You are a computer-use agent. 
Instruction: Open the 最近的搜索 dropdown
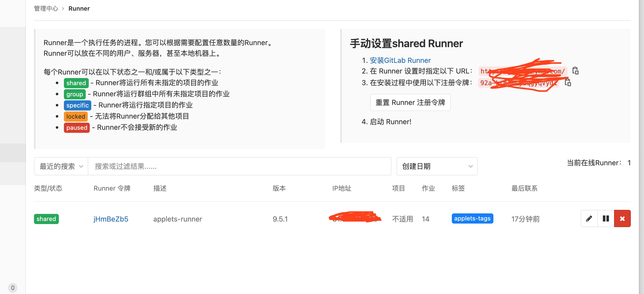tap(61, 166)
